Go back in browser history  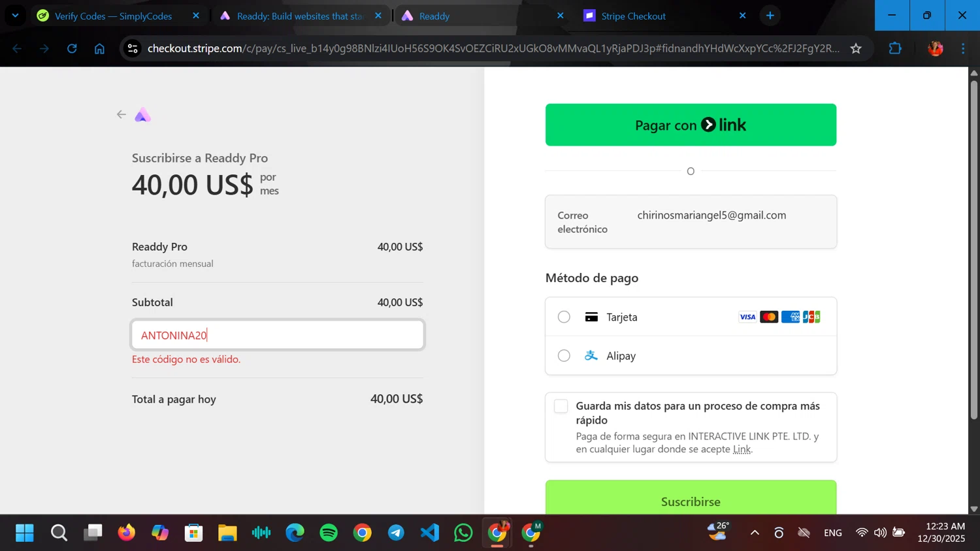click(x=17, y=48)
